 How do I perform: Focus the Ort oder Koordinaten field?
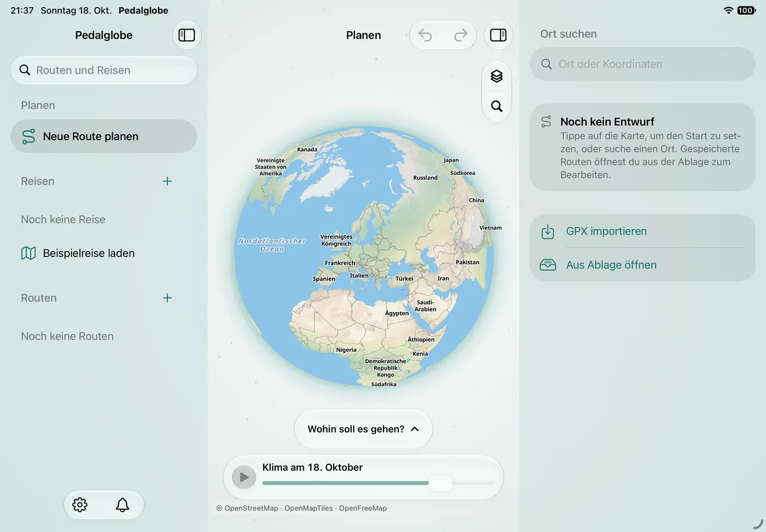click(642, 64)
